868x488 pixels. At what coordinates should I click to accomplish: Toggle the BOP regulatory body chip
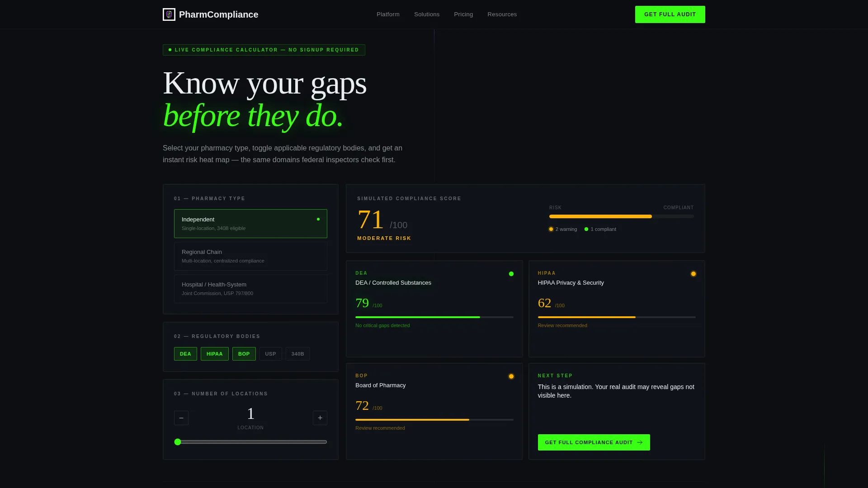click(x=244, y=354)
